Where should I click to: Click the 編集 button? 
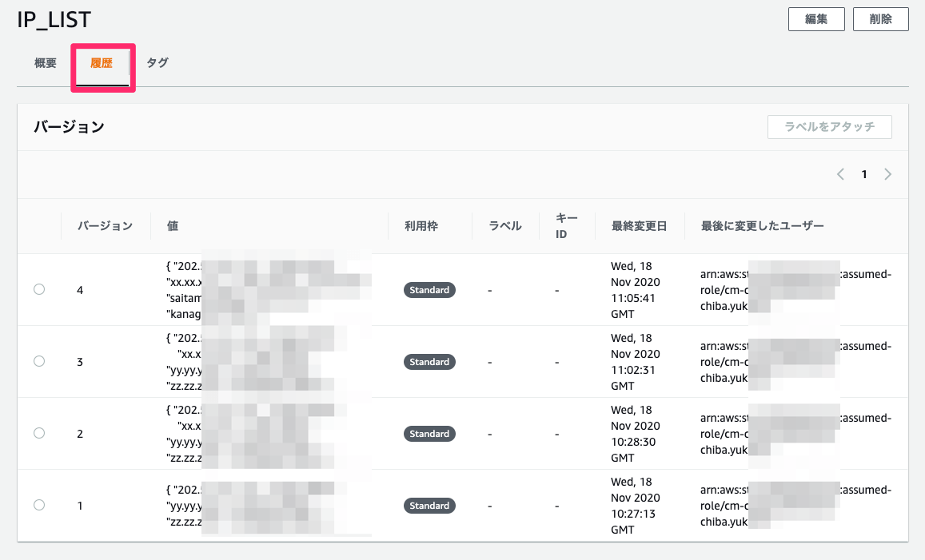[816, 18]
